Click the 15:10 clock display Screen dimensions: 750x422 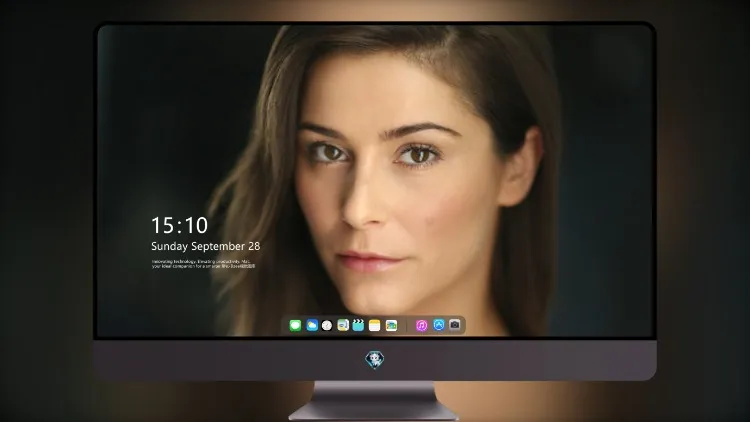tap(179, 225)
